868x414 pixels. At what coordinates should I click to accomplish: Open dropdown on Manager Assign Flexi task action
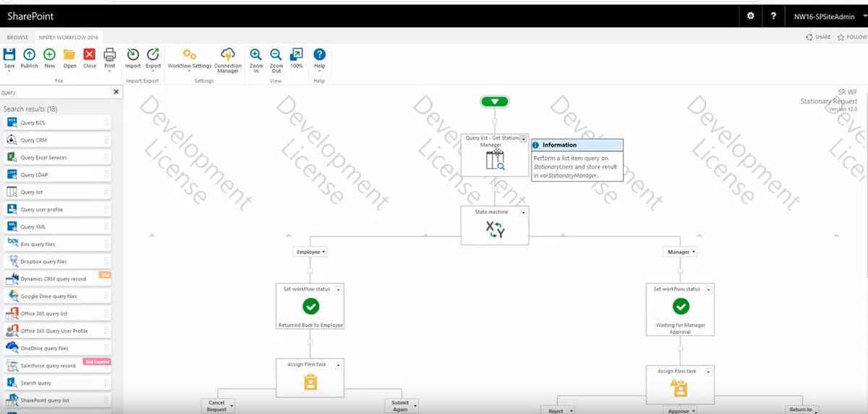pos(709,371)
